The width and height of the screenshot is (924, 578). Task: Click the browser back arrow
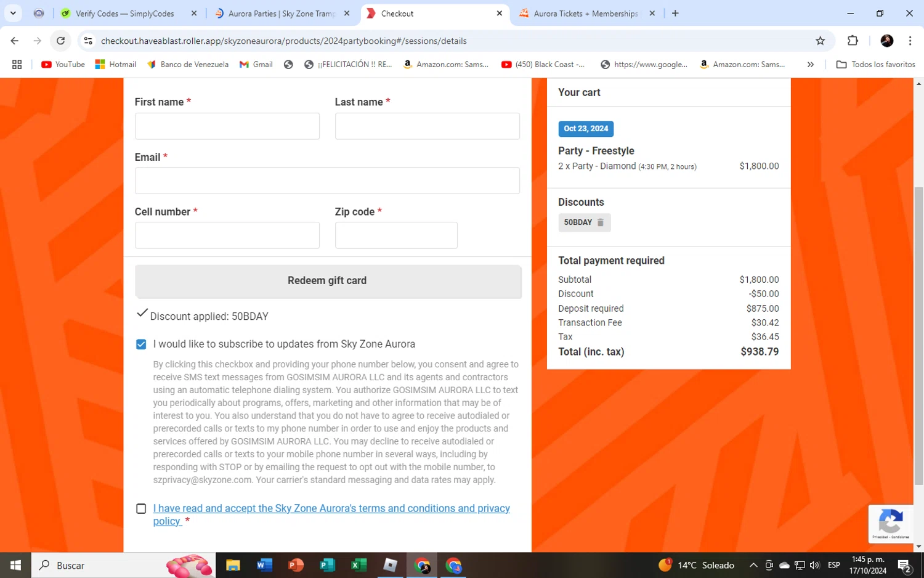point(15,41)
